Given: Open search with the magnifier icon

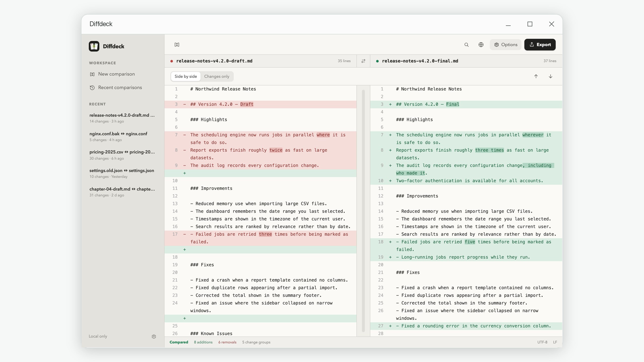Looking at the screenshot, I should coord(466,45).
